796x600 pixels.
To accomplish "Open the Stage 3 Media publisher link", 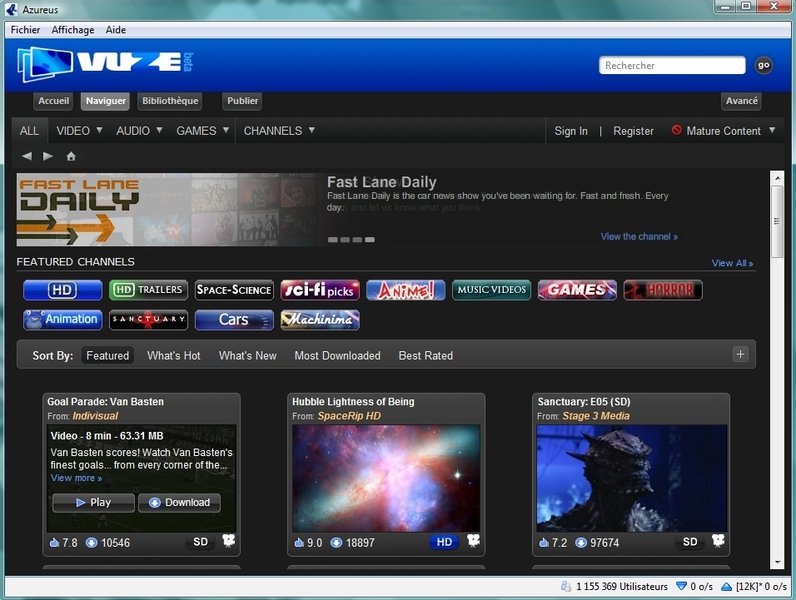I will pyautogui.click(x=596, y=416).
